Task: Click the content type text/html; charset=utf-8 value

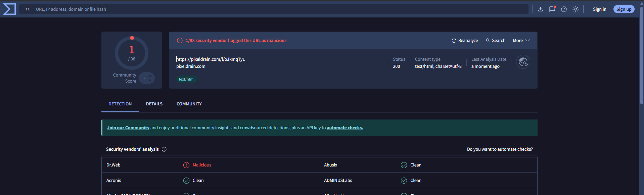Action: pos(438,66)
